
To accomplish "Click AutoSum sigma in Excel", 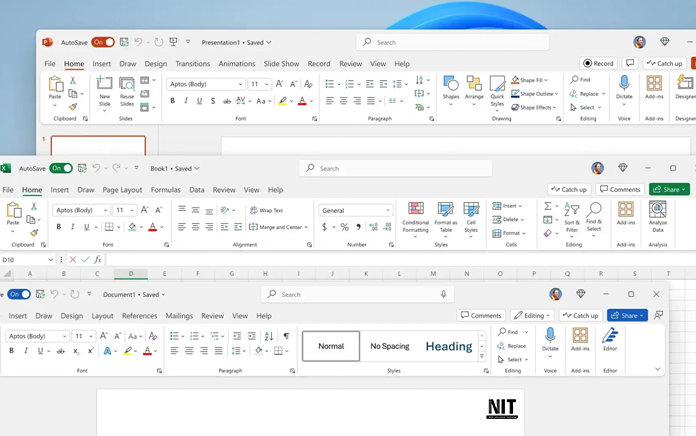I will pos(548,206).
